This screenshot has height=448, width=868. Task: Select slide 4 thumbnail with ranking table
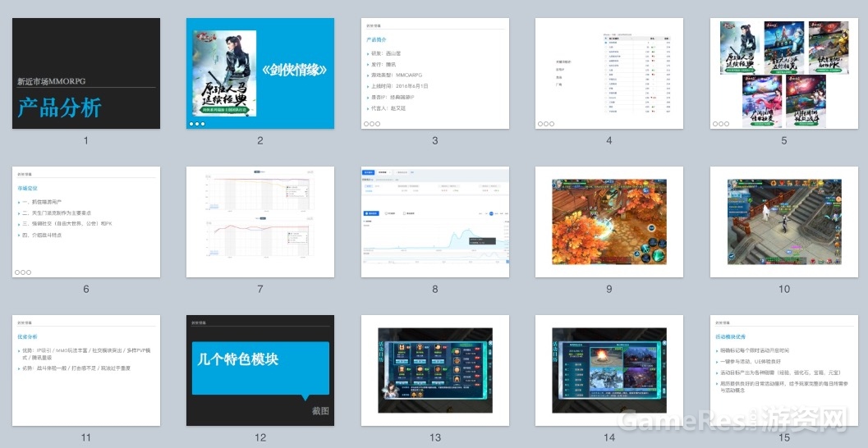pos(609,74)
